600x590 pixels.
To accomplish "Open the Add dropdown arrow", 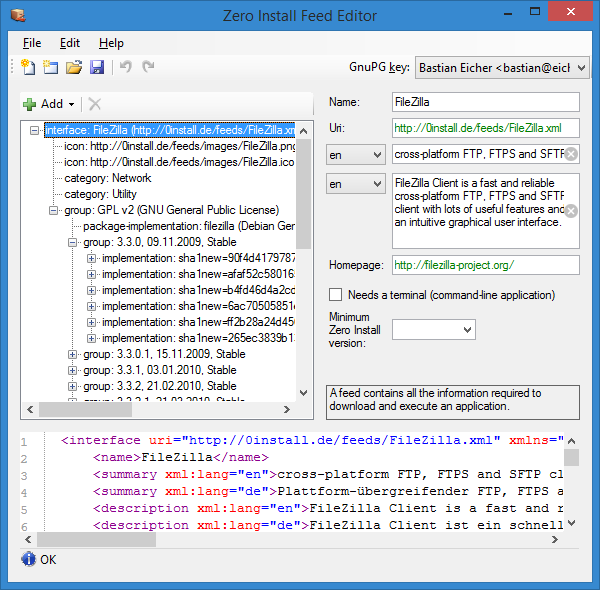I will click(x=72, y=104).
